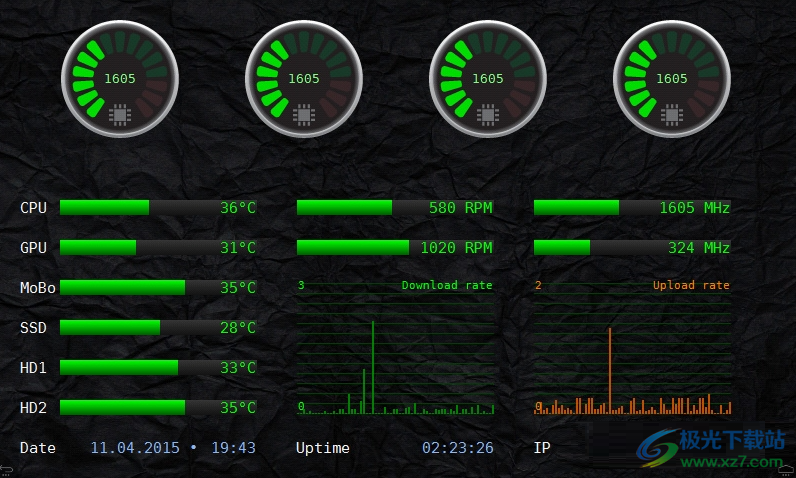
Task: Select the CPU row label
Action: (34, 208)
